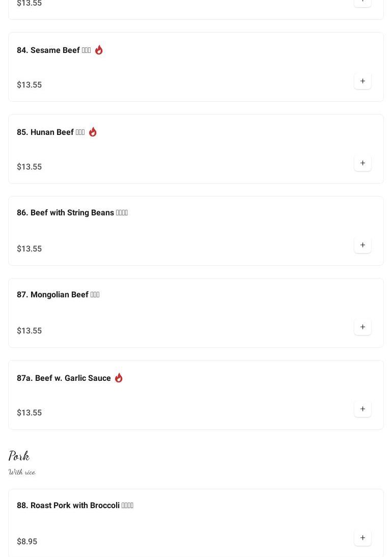
Task: Open the 85. Hunan Beef item title
Action: (x=51, y=132)
